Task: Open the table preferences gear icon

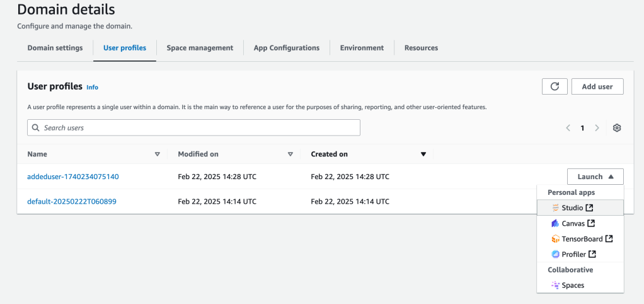Action: [x=617, y=128]
